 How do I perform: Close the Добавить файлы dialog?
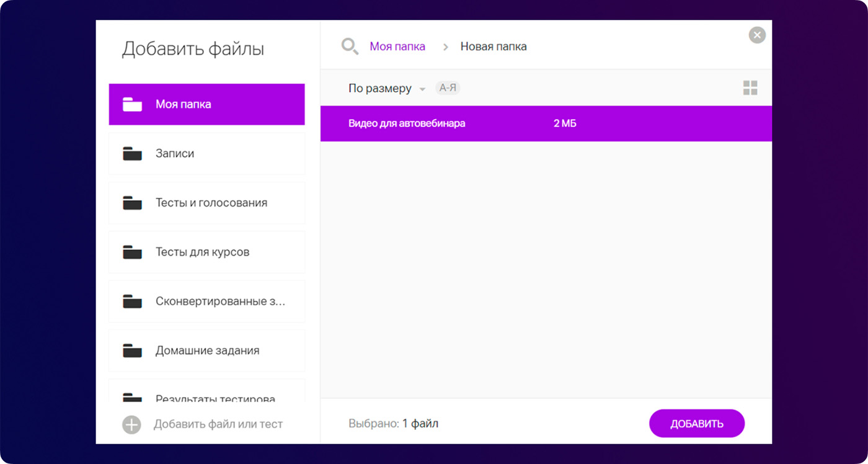(757, 35)
